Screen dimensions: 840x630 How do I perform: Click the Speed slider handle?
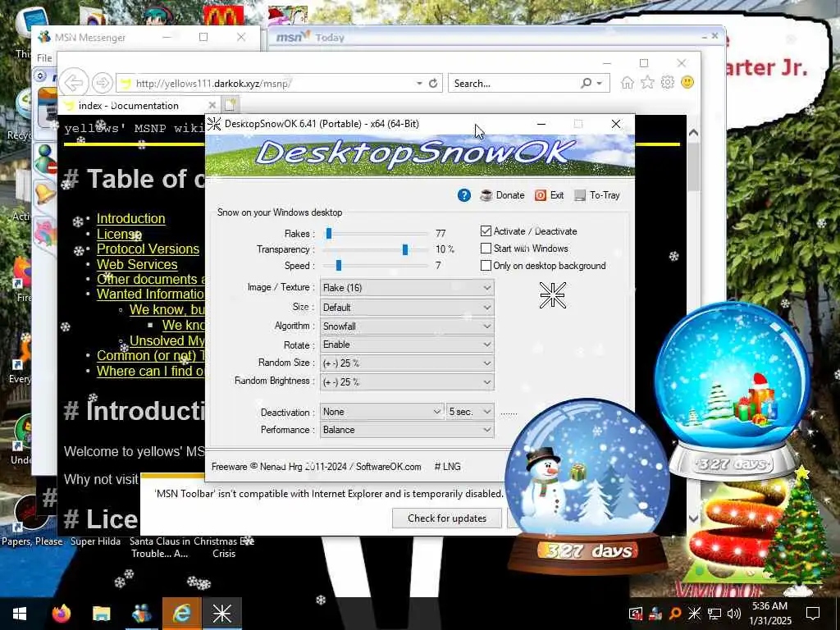point(339,265)
